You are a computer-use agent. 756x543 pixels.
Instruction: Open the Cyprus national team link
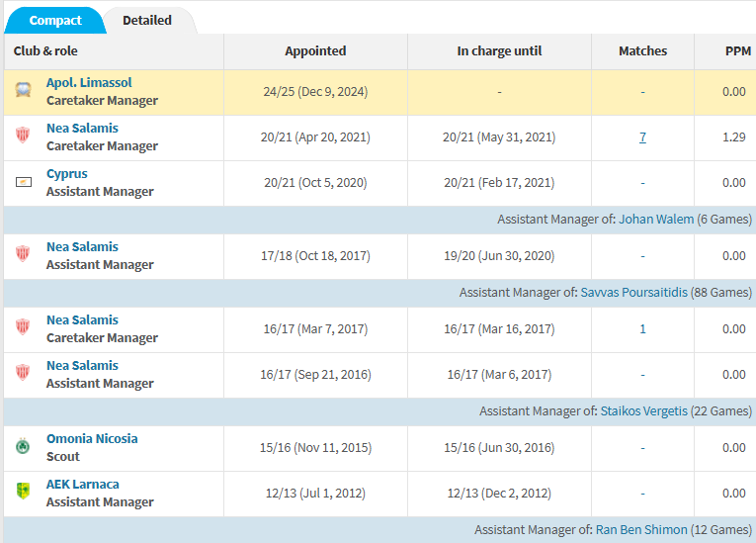[x=66, y=174]
